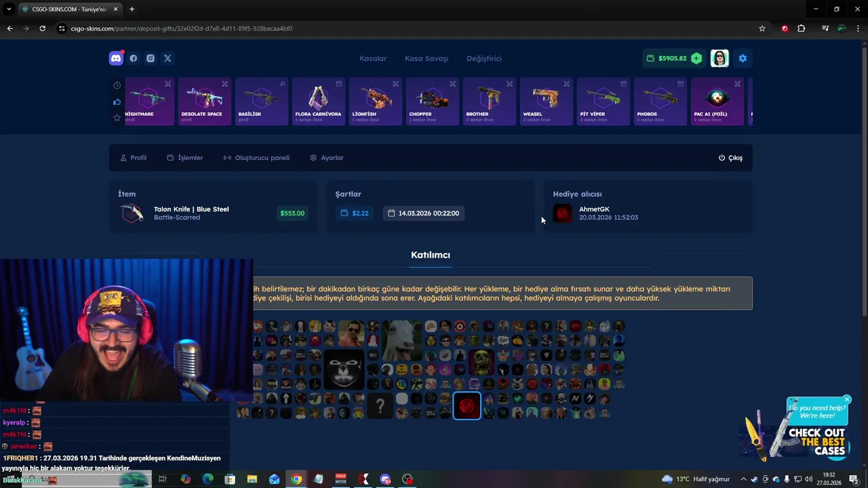Screen dimensions: 868x488
Task: Open the 13°C weather widget in taskbar
Action: pyautogui.click(x=696, y=479)
